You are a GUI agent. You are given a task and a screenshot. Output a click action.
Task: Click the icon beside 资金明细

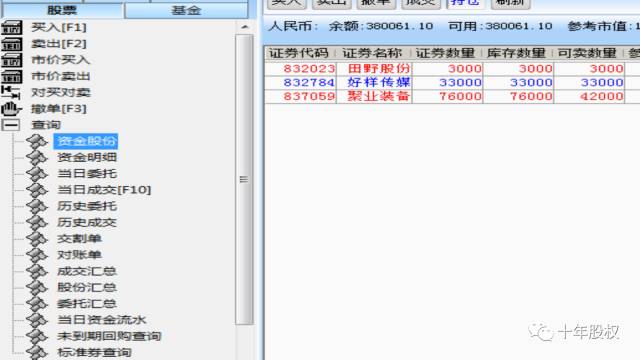coord(37,157)
